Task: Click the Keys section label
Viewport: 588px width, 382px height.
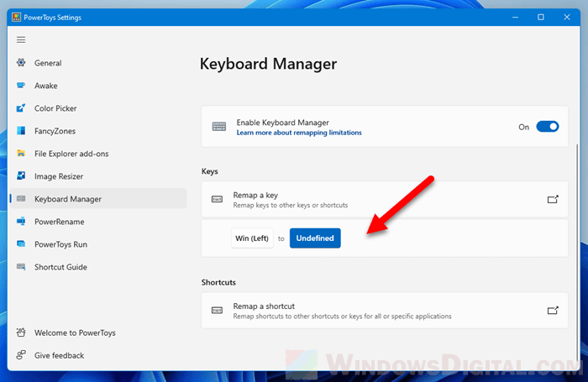Action: (210, 171)
